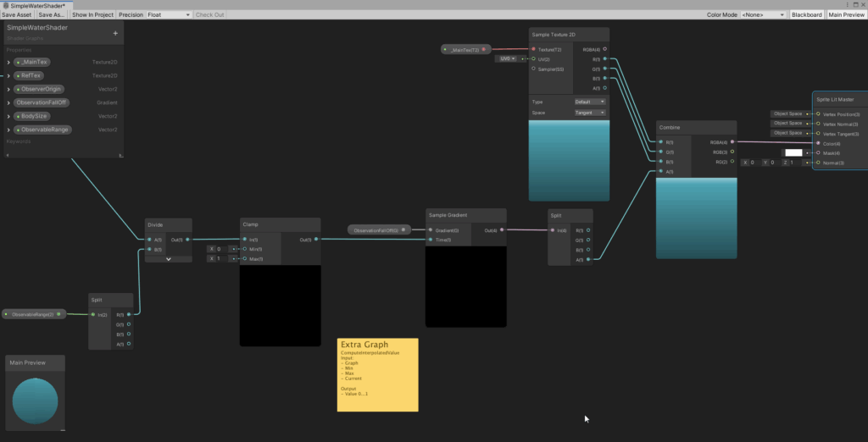868x442 pixels.
Task: Click the Gradient(G) input port on Sample Gradient
Action: [x=431, y=230]
